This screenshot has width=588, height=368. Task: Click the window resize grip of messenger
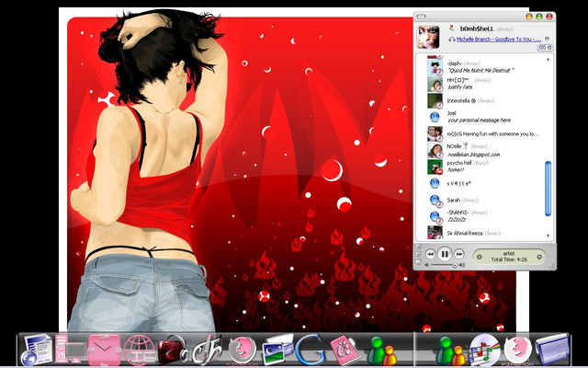click(552, 266)
